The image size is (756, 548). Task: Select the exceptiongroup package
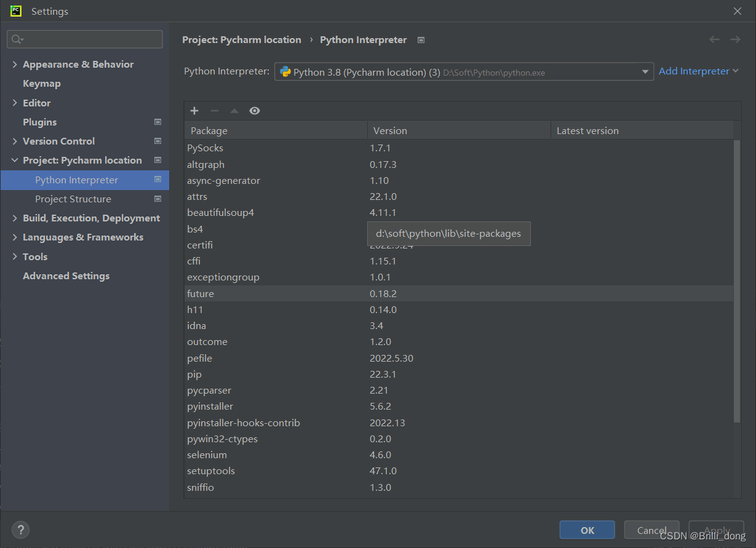point(459,277)
